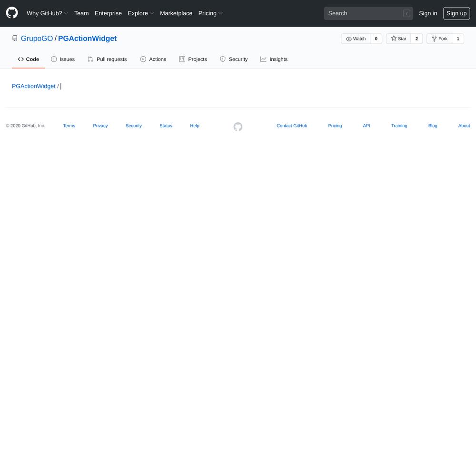This screenshot has height=476, width=476.
Task: Open the About footer link
Action: pyautogui.click(x=464, y=126)
